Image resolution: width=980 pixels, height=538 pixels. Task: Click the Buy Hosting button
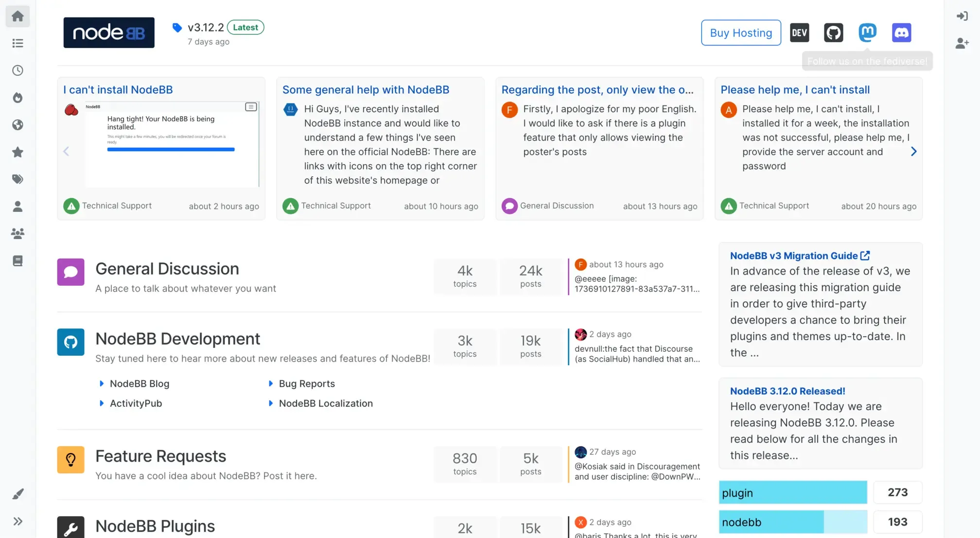[741, 33]
